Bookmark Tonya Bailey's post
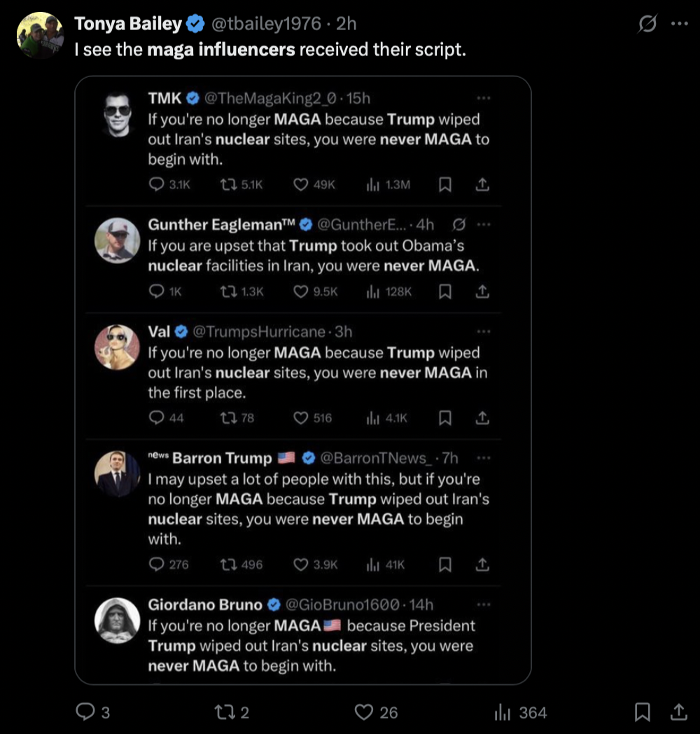 pos(642,712)
